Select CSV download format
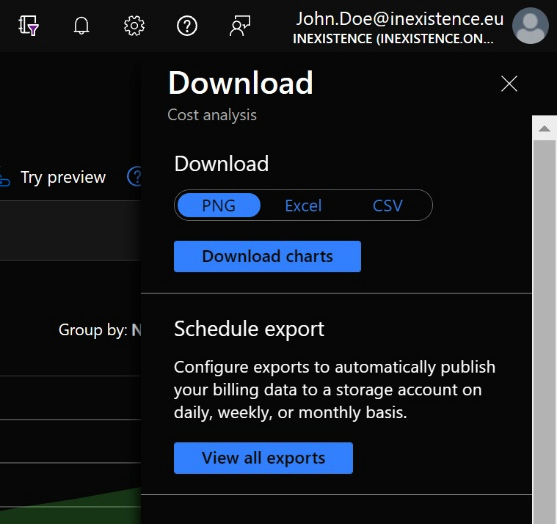The height and width of the screenshot is (524, 557). pos(388,205)
